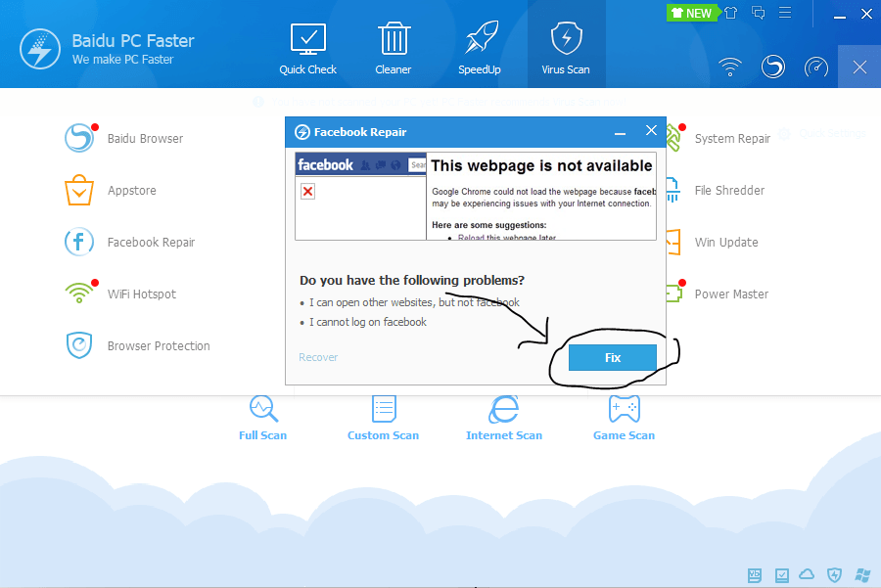Click the Baidu PC Faster logo

(x=40, y=49)
